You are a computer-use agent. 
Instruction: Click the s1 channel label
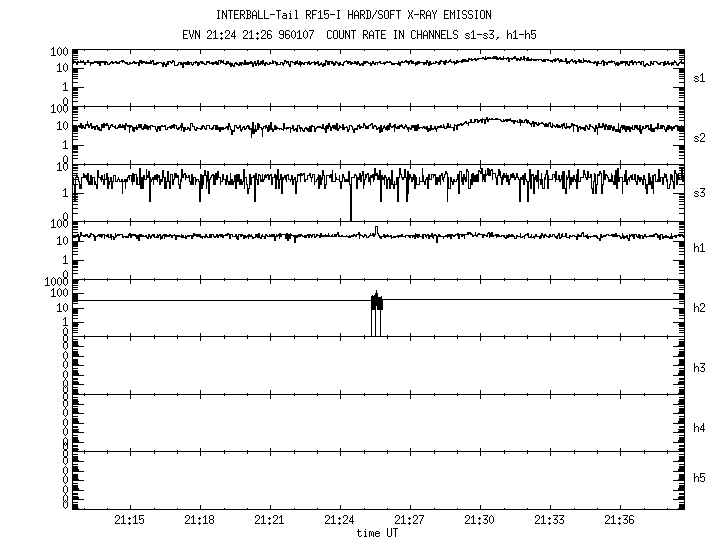tap(701, 77)
